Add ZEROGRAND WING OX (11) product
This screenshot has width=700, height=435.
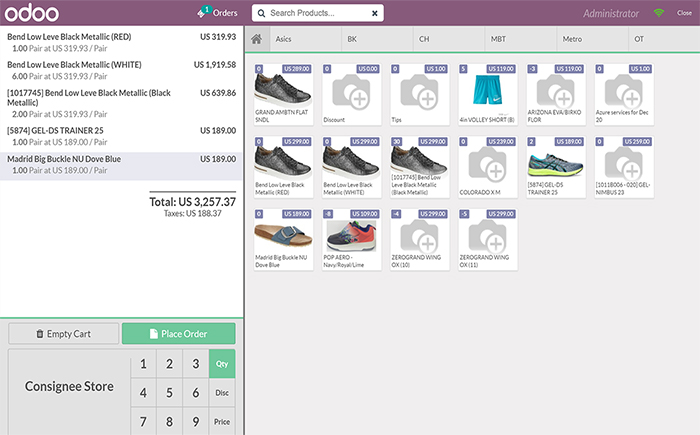coord(488,239)
